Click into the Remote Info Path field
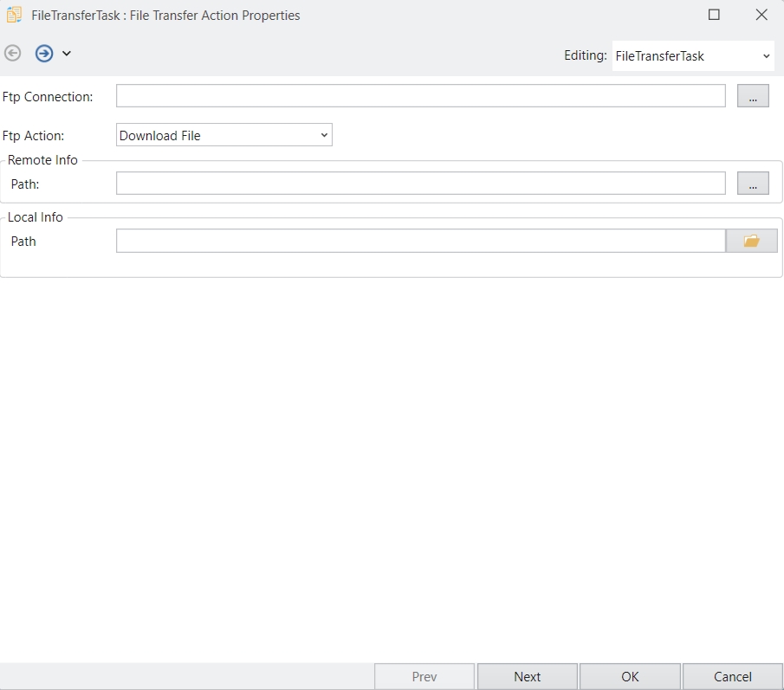784x690 pixels. pyautogui.click(x=420, y=184)
